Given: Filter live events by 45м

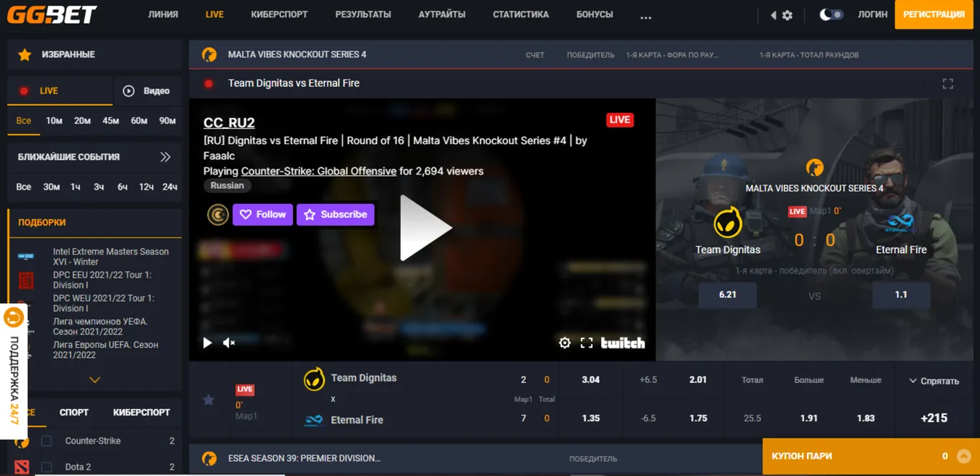Looking at the screenshot, I should pos(110,120).
